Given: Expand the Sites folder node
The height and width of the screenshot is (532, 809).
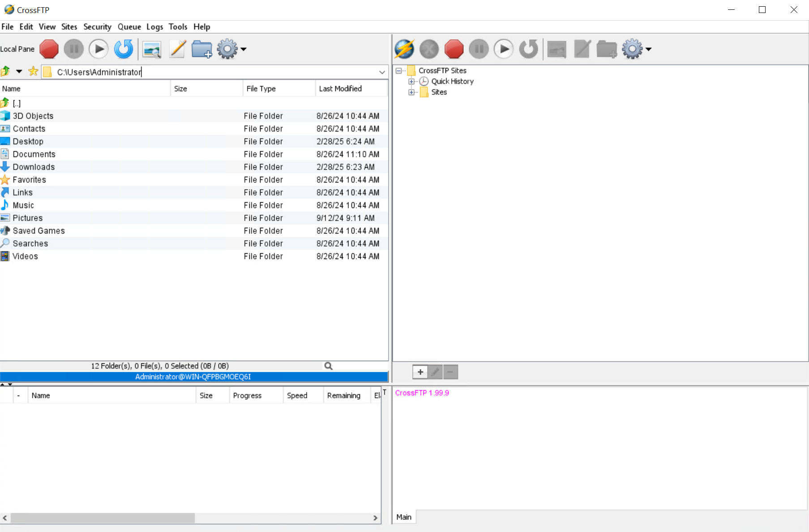Looking at the screenshot, I should pos(411,92).
